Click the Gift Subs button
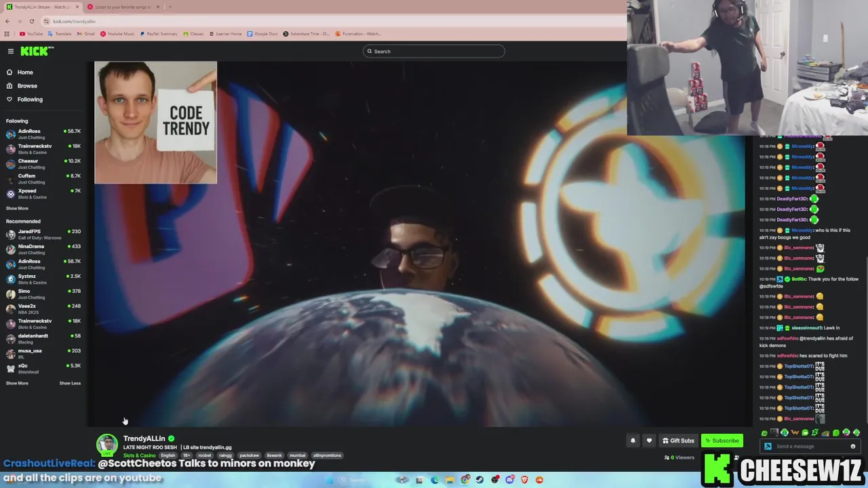The image size is (868, 488). tap(678, 441)
